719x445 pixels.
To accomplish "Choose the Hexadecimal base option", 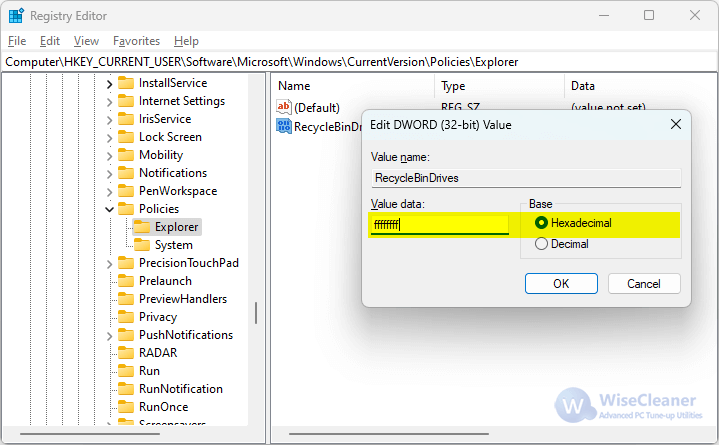I will point(573,223).
